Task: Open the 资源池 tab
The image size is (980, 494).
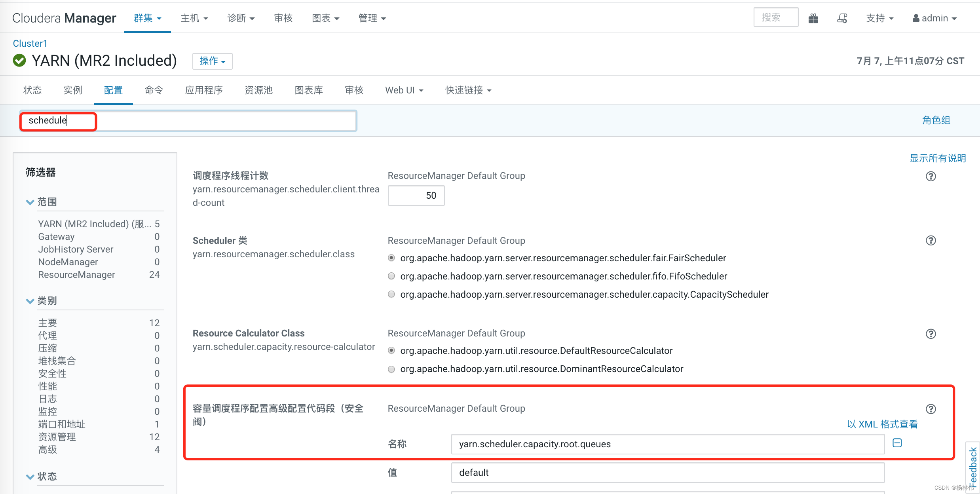Action: tap(258, 90)
